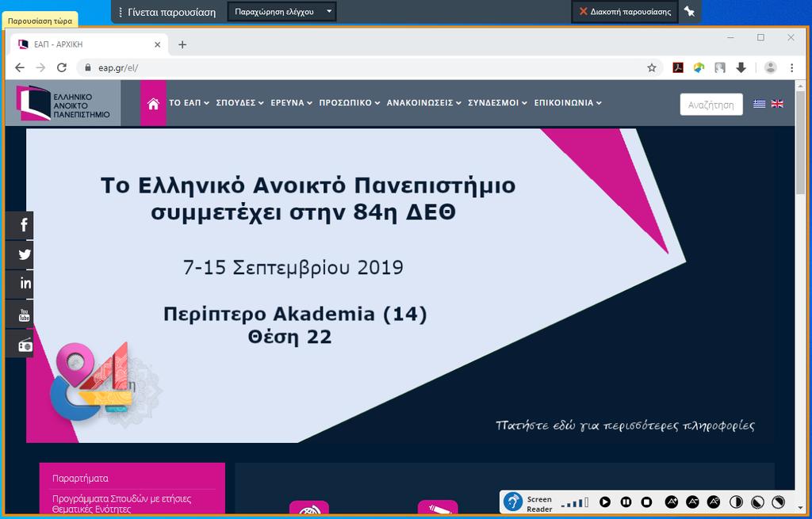812x519 pixels.
Task: Toggle last contrast mode icon
Action: [778, 502]
